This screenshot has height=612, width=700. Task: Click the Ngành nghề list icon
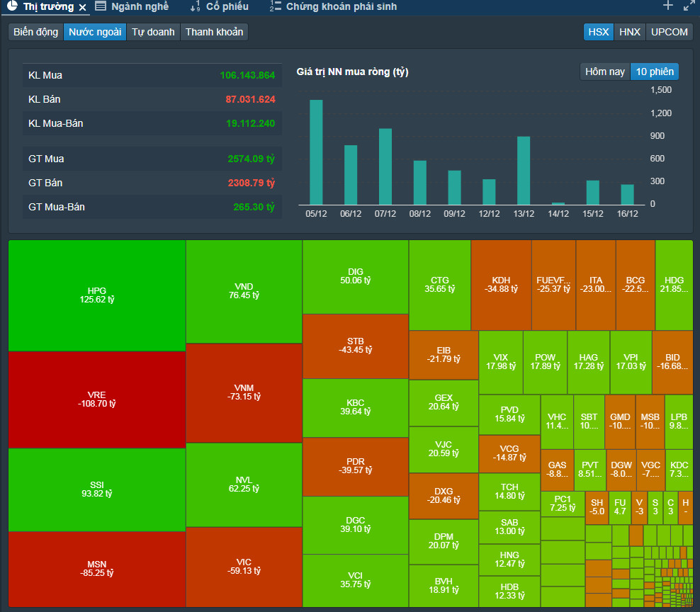pyautogui.click(x=101, y=6)
